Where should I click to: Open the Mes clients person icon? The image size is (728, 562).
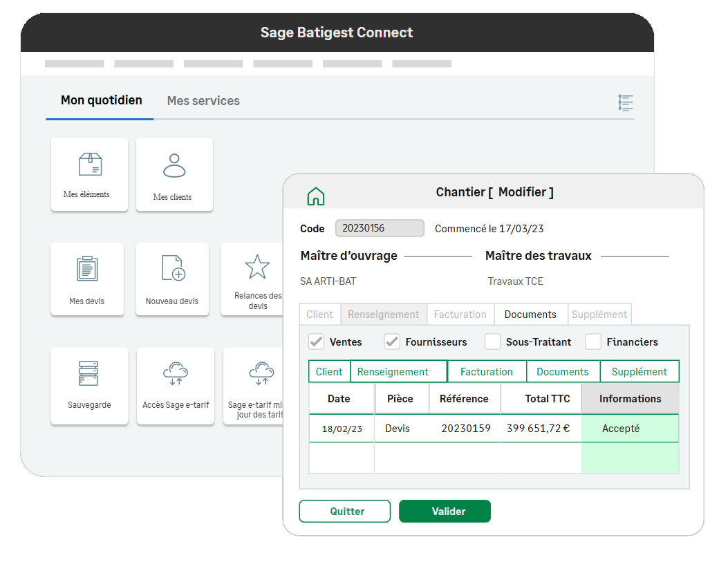(174, 166)
